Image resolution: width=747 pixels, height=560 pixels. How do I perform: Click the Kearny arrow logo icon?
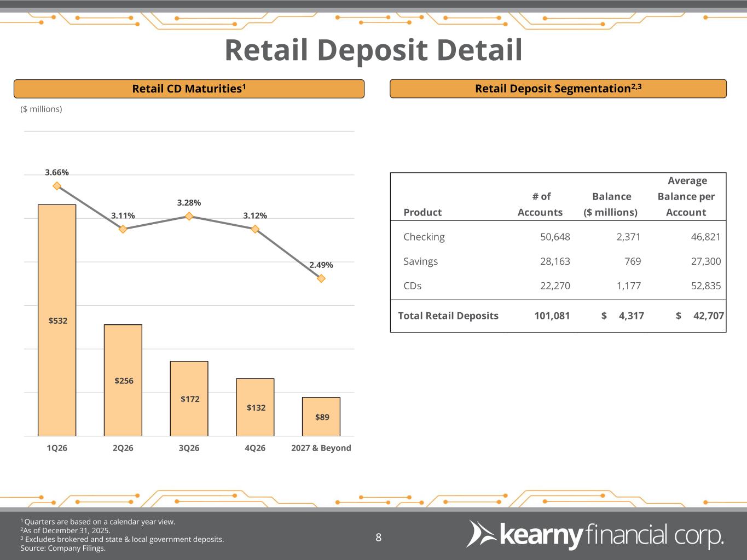coord(480,534)
